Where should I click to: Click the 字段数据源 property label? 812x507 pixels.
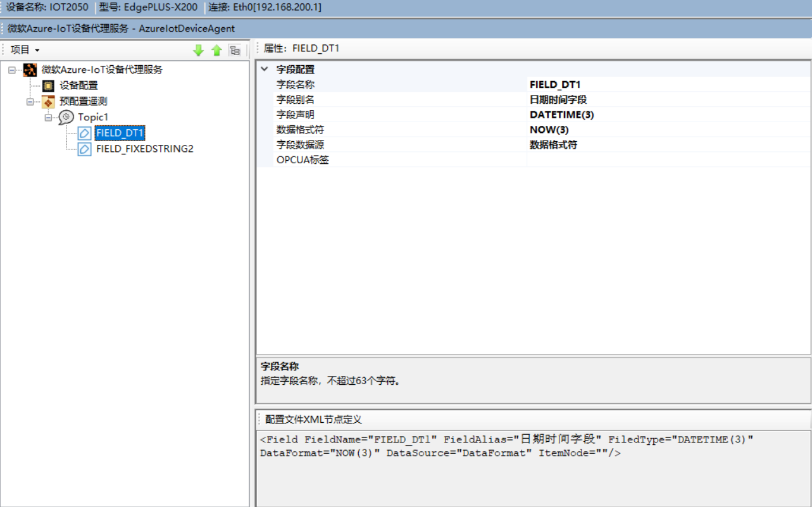pyautogui.click(x=301, y=145)
